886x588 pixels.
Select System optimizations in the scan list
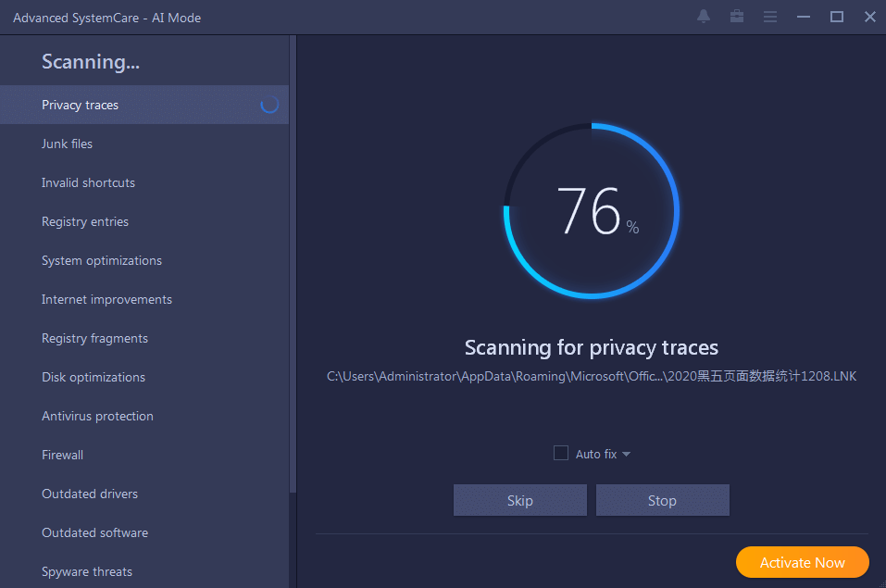144,260
